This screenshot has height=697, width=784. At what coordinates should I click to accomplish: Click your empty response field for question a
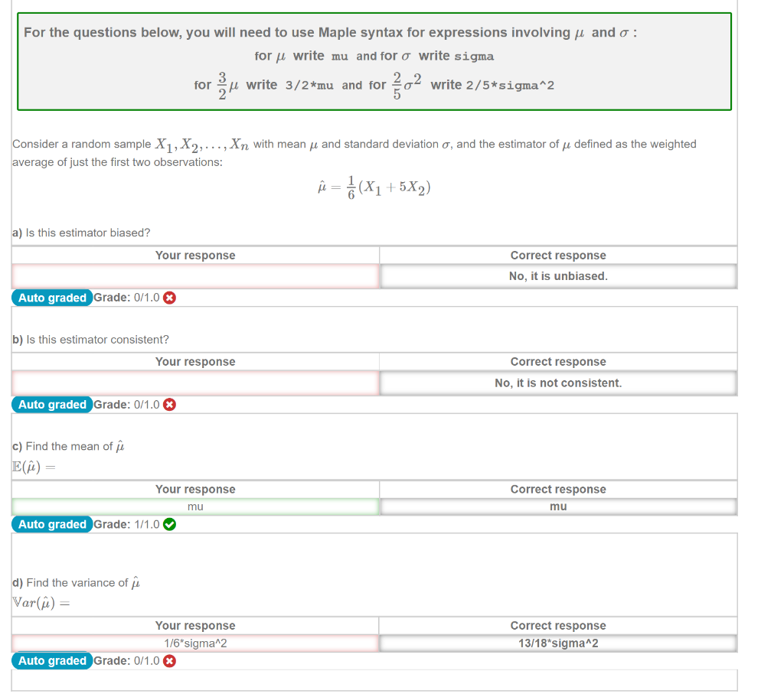(194, 276)
